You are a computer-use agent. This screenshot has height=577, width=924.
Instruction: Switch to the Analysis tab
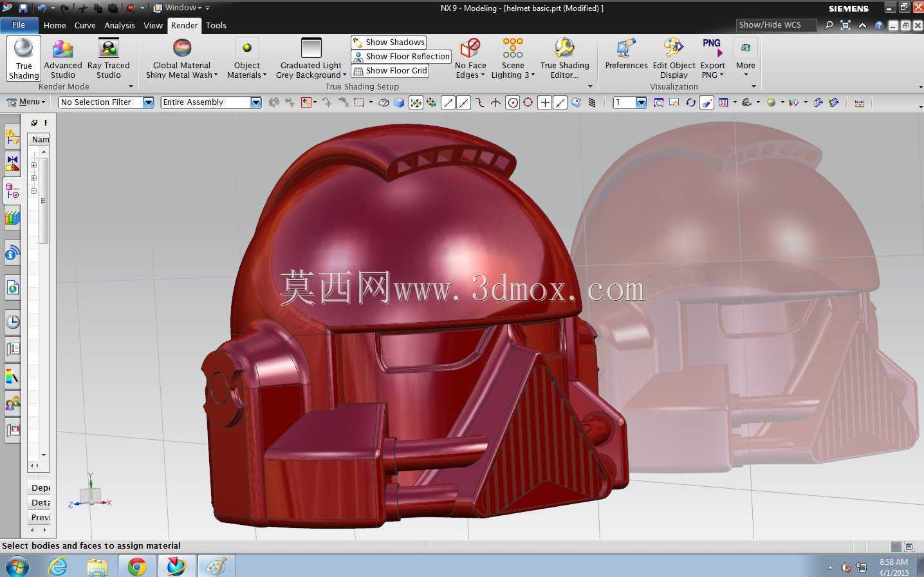point(120,26)
